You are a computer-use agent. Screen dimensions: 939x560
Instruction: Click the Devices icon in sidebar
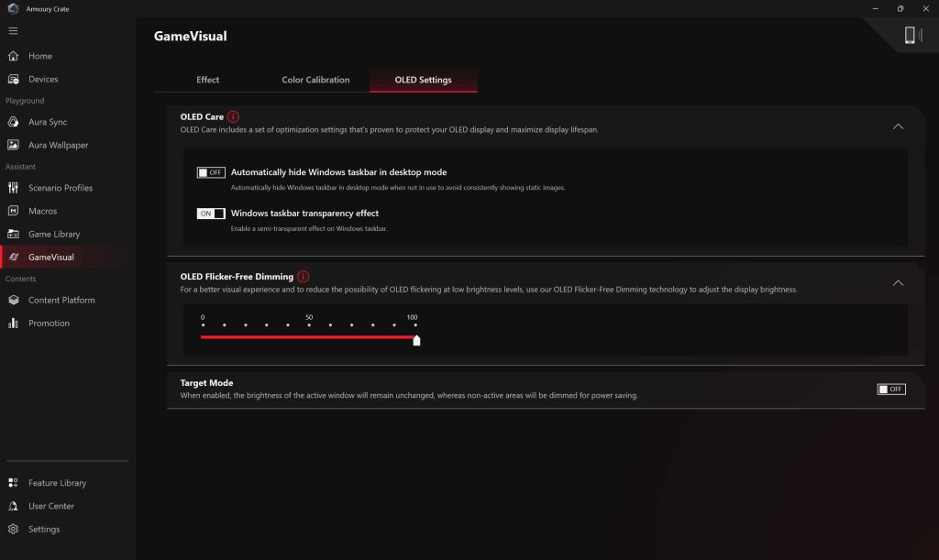coord(13,79)
